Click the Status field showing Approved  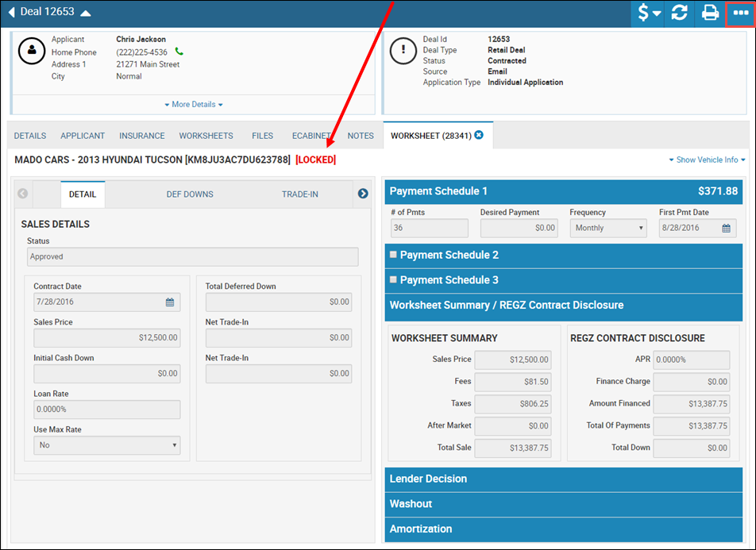pyautogui.click(x=193, y=256)
